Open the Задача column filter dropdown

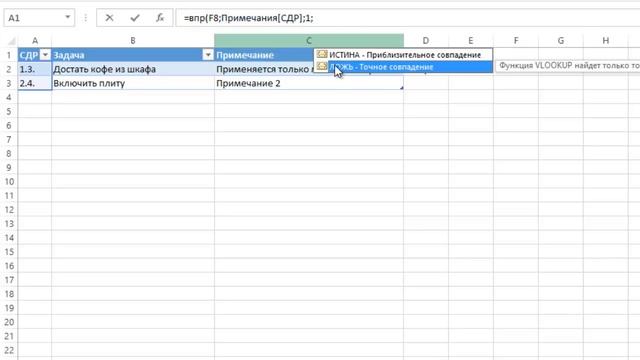coord(208,55)
